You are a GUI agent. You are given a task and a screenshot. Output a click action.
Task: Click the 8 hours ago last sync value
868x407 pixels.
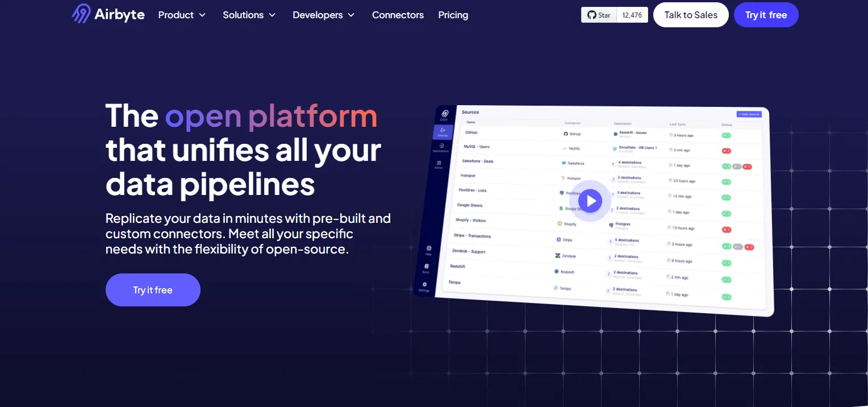(682, 261)
